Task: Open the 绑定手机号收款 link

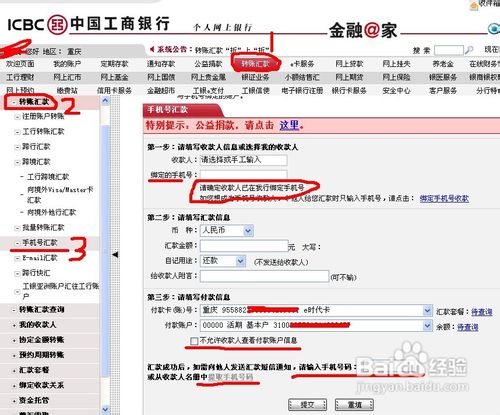Action: pyautogui.click(x=444, y=199)
